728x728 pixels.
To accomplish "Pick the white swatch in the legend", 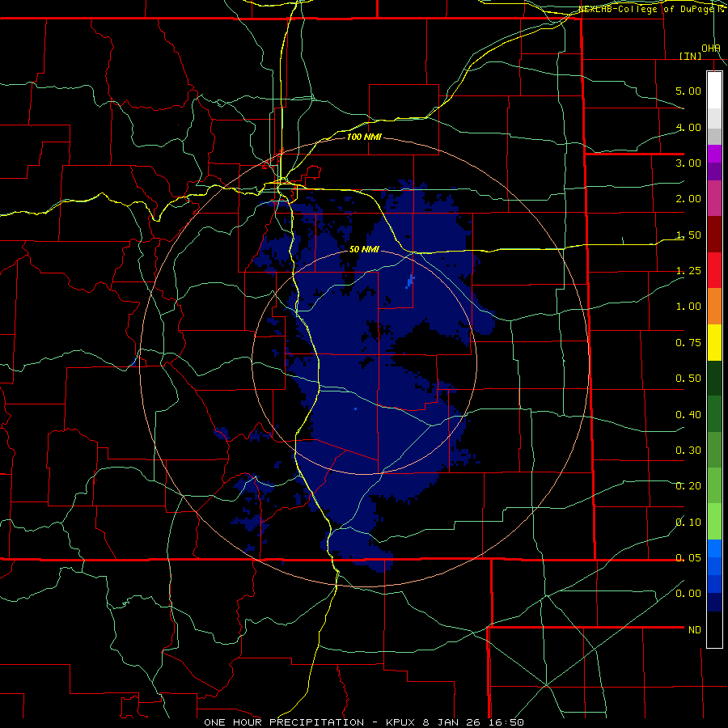I will click(x=714, y=91).
